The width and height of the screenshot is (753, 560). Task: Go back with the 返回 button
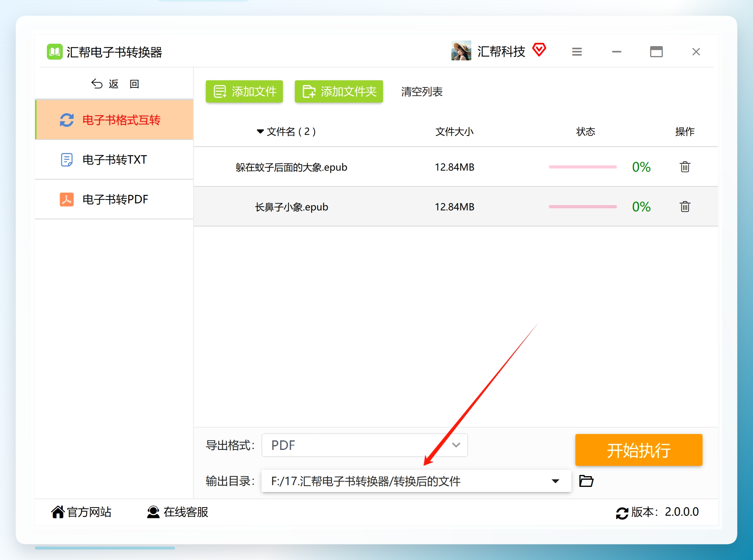[114, 84]
